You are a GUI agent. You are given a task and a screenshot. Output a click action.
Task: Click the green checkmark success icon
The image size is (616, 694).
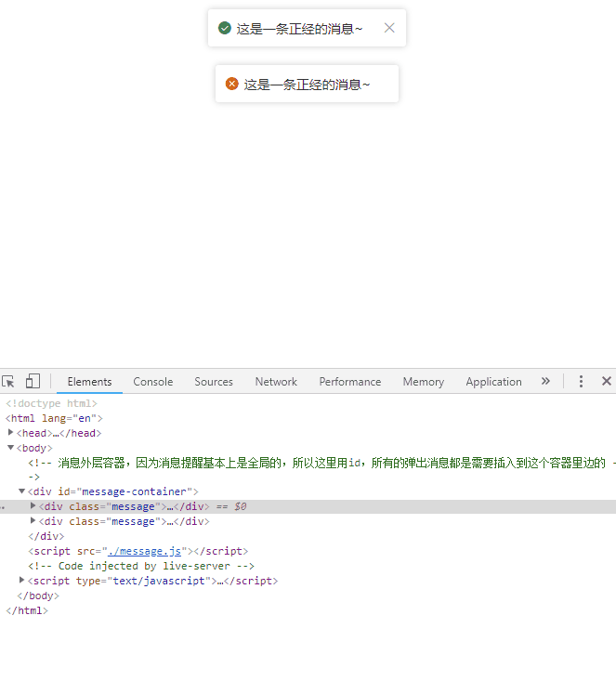pos(225,28)
